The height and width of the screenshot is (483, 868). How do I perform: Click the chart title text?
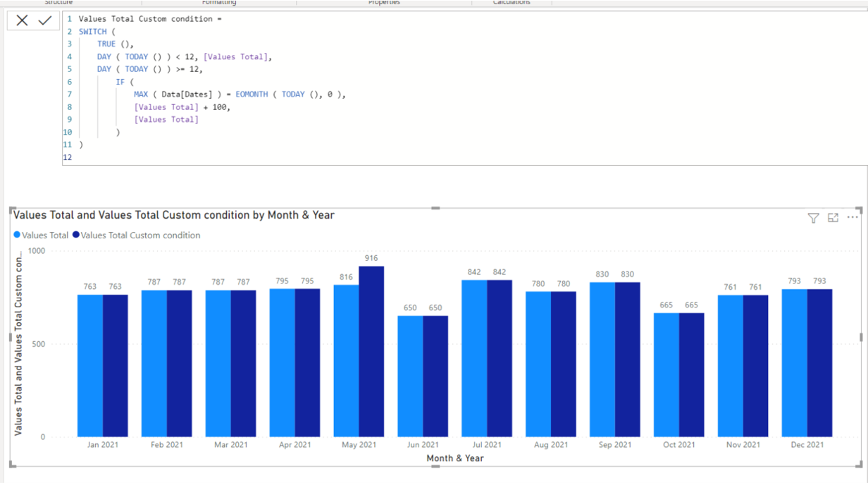coord(174,215)
